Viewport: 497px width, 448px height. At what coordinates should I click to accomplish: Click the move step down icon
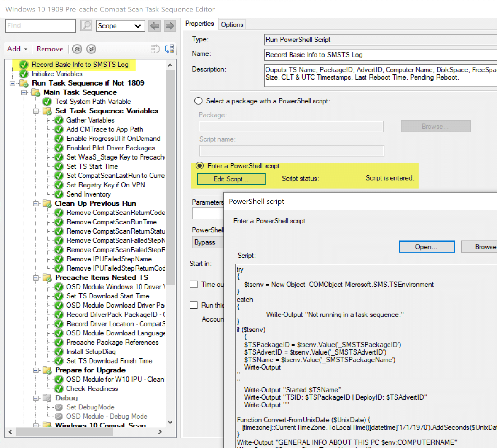(91, 49)
